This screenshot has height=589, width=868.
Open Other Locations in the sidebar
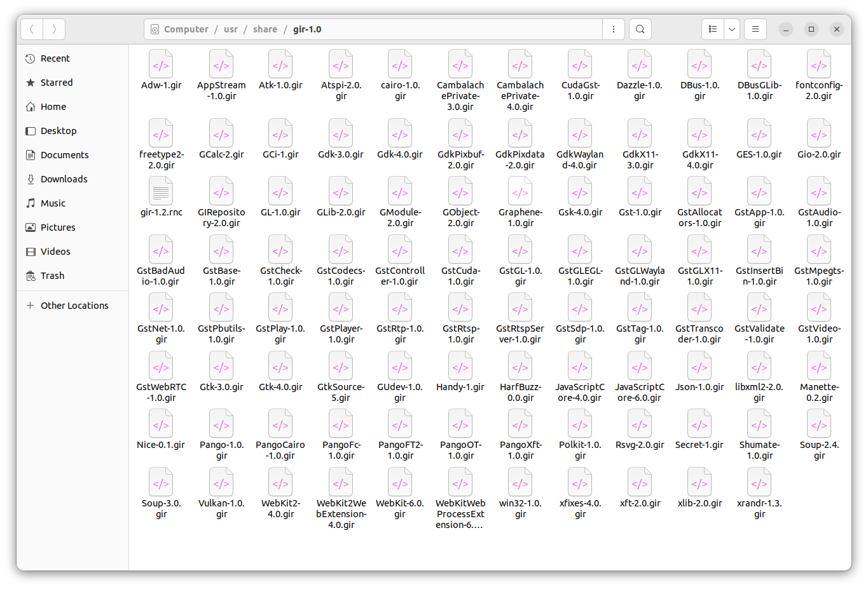(73, 306)
